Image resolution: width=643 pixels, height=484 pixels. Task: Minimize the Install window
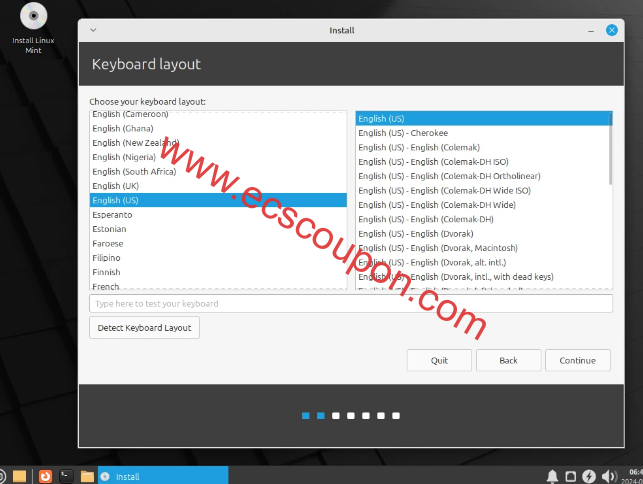click(x=591, y=30)
